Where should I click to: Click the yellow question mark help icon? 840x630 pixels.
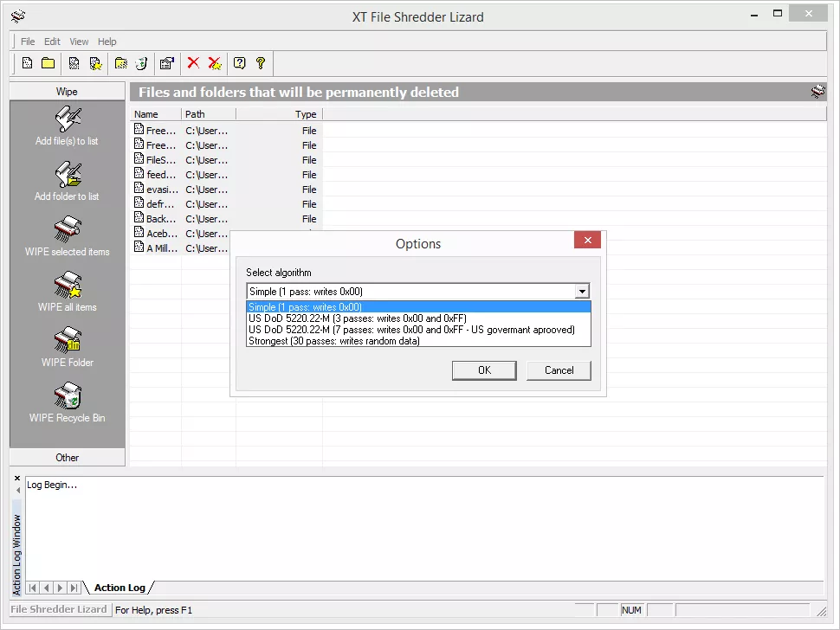(261, 62)
